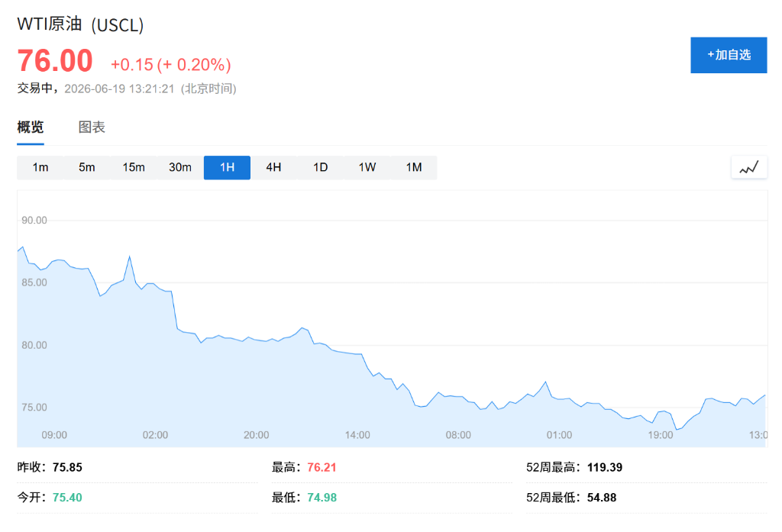
Task: Click the 20:00 time axis label
Action: (257, 435)
